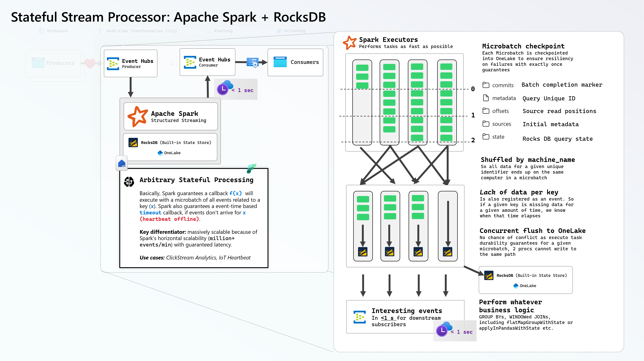This screenshot has height=361, width=644.
Task: Click the microbatch marker number 0
Action: (x=473, y=89)
